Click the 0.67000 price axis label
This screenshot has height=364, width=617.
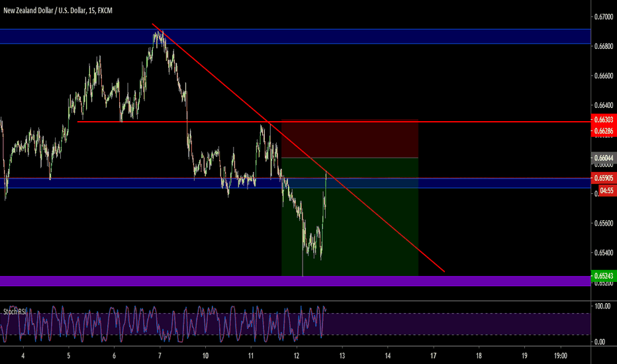604,17
